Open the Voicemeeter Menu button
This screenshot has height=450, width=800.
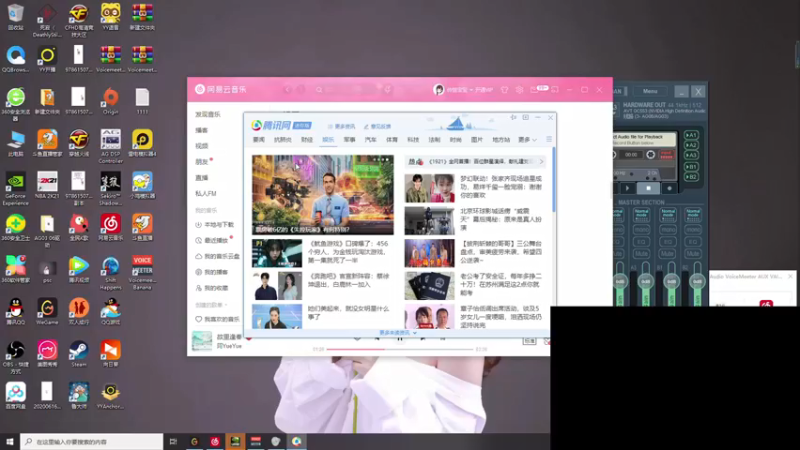coord(650,91)
